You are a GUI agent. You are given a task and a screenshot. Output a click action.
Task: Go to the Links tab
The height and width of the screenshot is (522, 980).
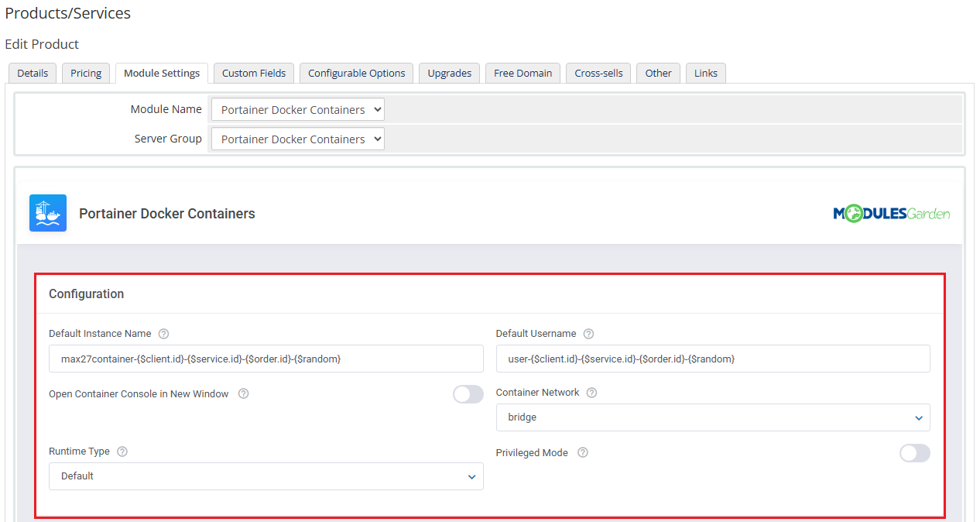(x=706, y=74)
